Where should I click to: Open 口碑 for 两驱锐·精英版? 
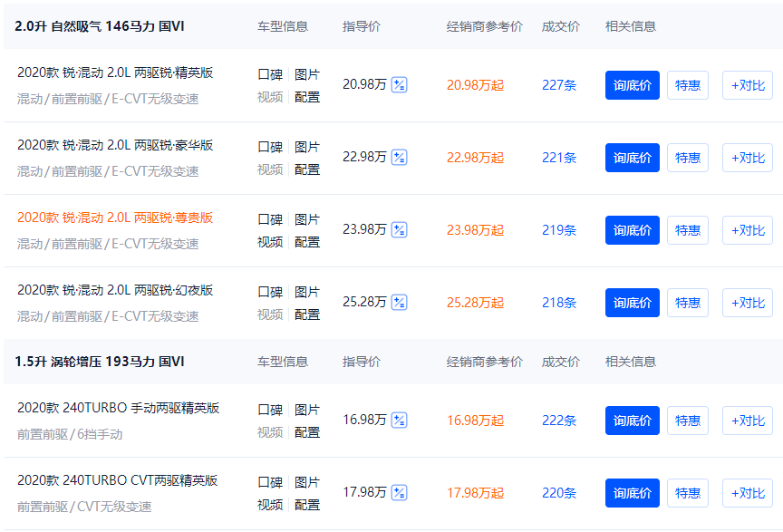pyautogui.click(x=270, y=74)
